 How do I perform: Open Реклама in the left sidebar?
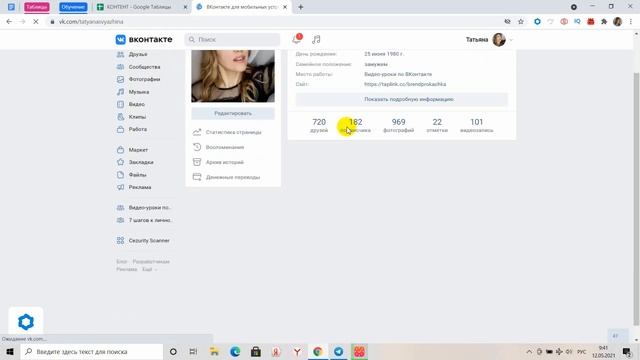tap(134, 187)
